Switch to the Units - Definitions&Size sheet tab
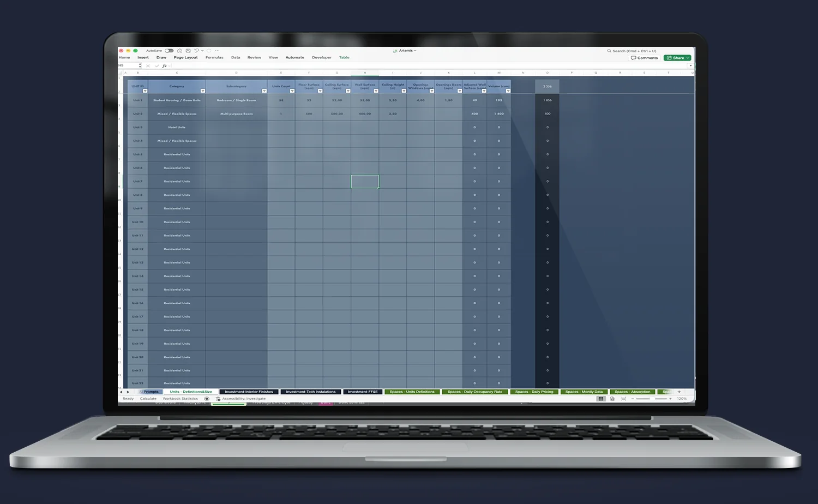 pos(191,392)
